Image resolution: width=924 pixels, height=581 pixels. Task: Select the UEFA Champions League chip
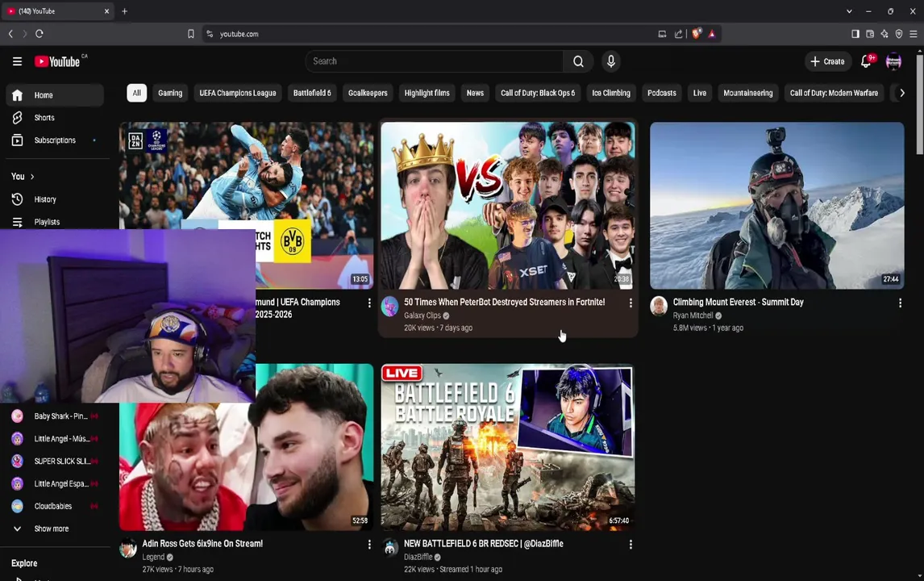[x=238, y=93]
